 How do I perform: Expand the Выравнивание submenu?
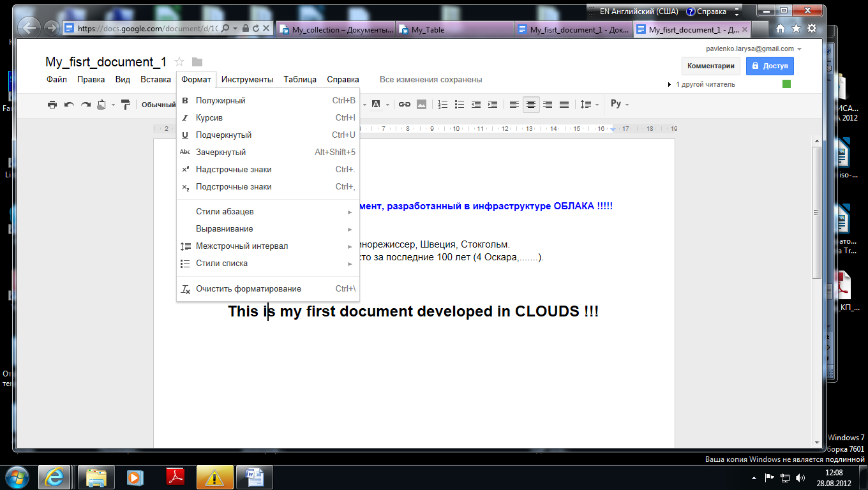point(268,229)
